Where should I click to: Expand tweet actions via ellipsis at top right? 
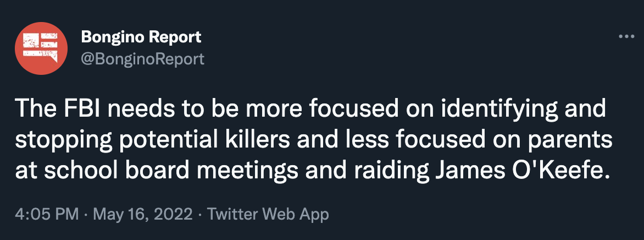click(626, 36)
